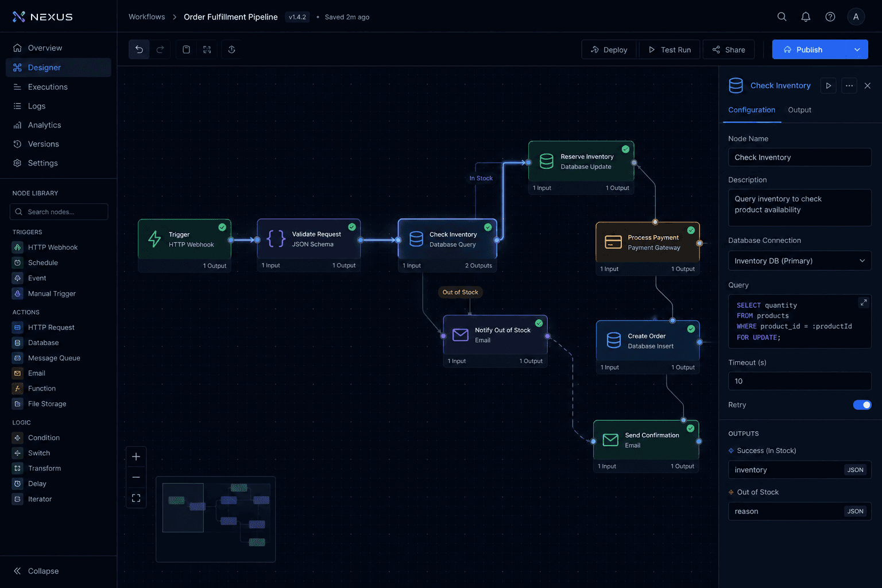The image size is (882, 588).
Task: Click the Timeout seconds field
Action: (799, 381)
